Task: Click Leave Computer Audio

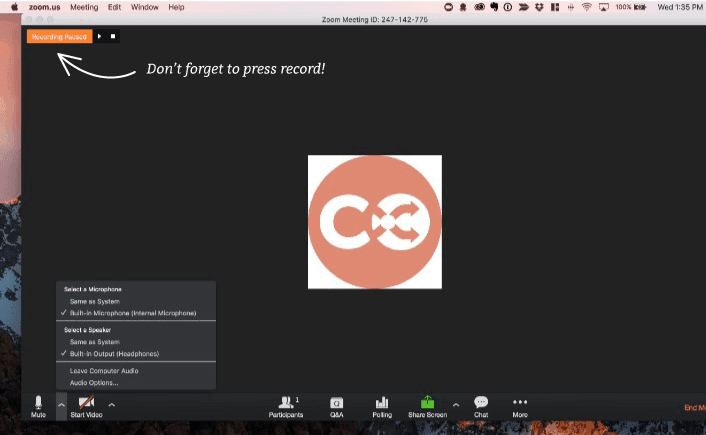Action: coord(104,371)
